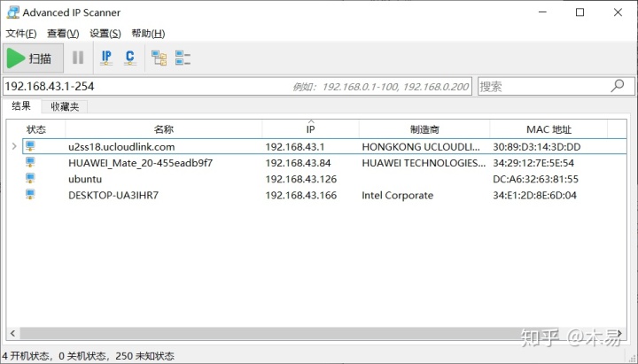Click the pause scan icon
The width and height of the screenshot is (638, 364).
[78, 58]
